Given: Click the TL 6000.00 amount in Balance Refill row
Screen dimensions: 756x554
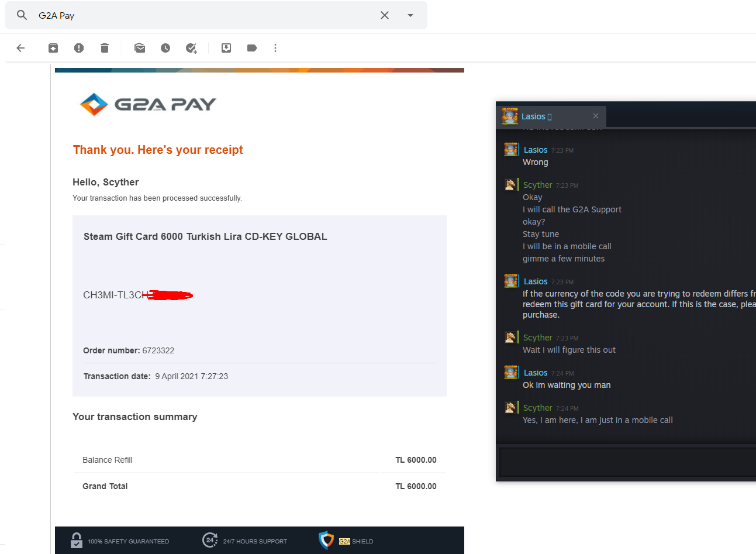Looking at the screenshot, I should 416,460.
